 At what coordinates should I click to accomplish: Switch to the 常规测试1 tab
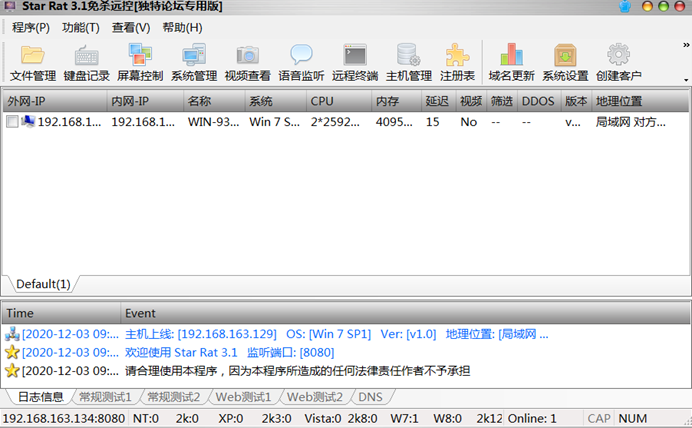[105, 397]
